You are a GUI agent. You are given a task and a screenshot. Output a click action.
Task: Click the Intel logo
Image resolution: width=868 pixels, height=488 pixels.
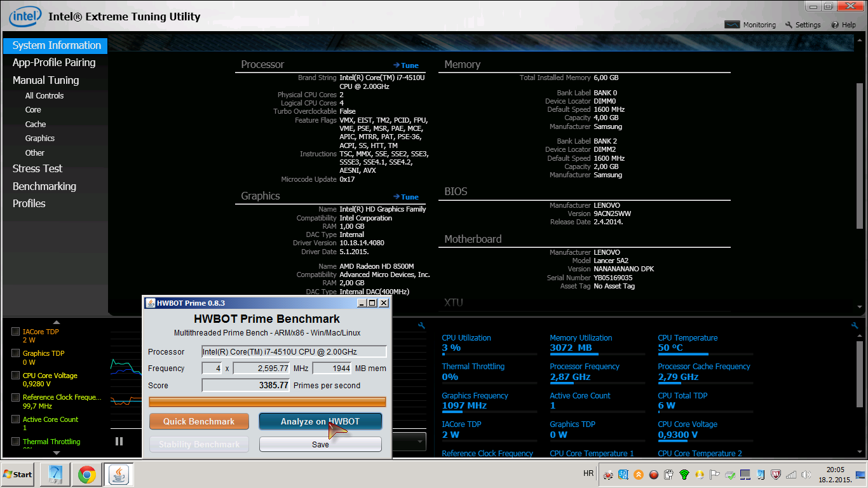(25, 17)
